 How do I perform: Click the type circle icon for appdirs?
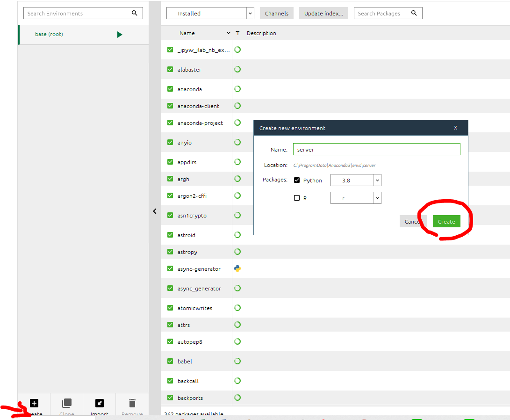237,162
